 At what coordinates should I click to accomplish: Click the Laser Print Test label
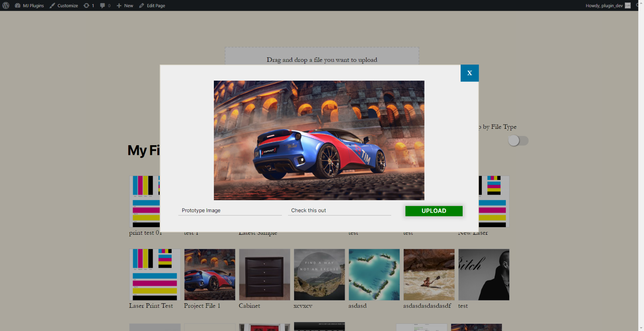pos(151,306)
